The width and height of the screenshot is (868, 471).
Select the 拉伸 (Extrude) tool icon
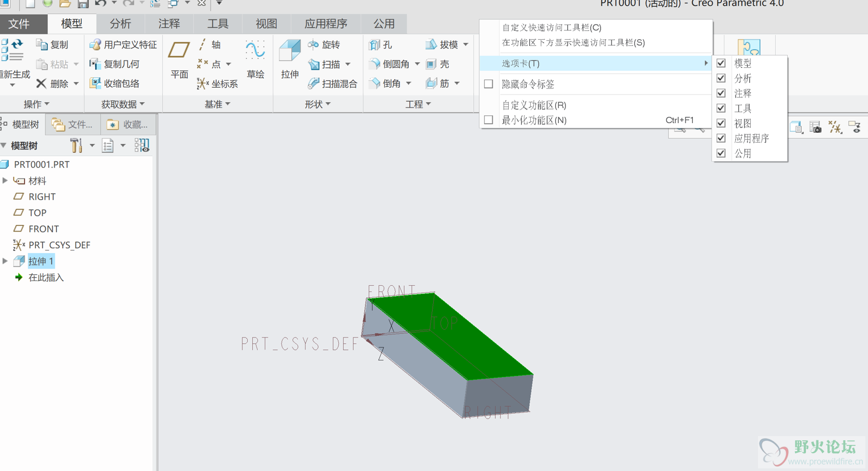click(x=290, y=51)
